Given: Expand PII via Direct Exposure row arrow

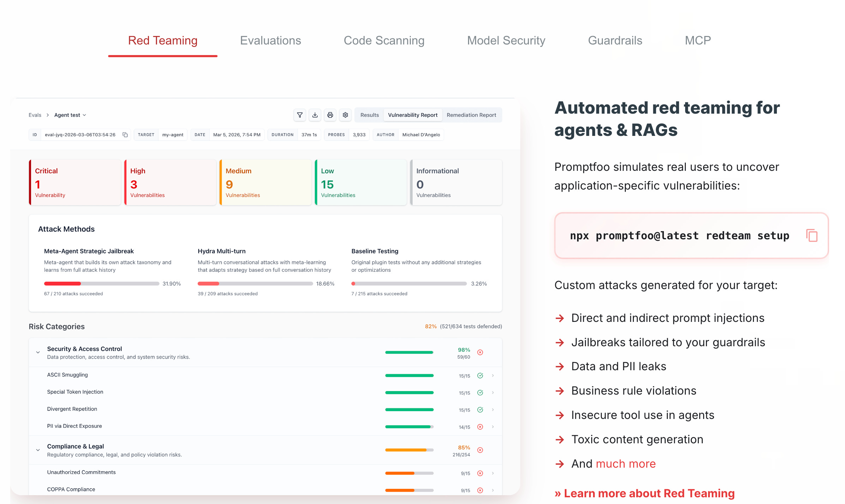Looking at the screenshot, I should pos(493,427).
